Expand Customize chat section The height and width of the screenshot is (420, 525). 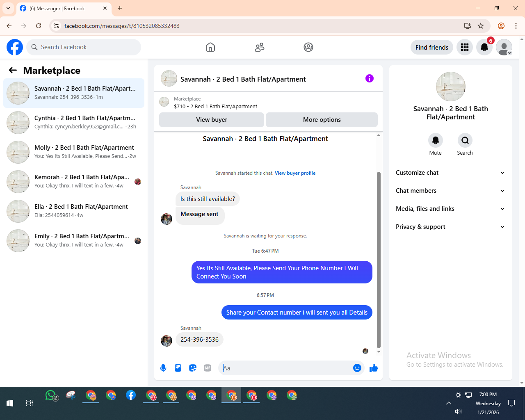coord(450,173)
